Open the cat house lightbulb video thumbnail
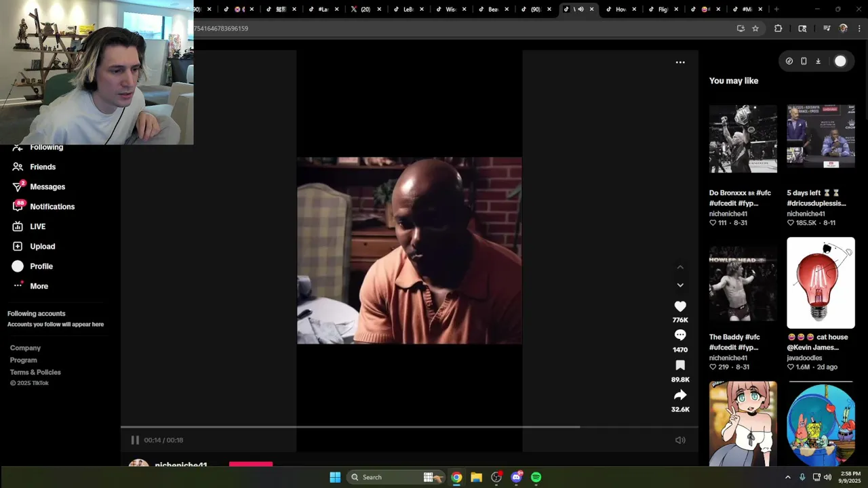868x488 pixels. coord(821,283)
